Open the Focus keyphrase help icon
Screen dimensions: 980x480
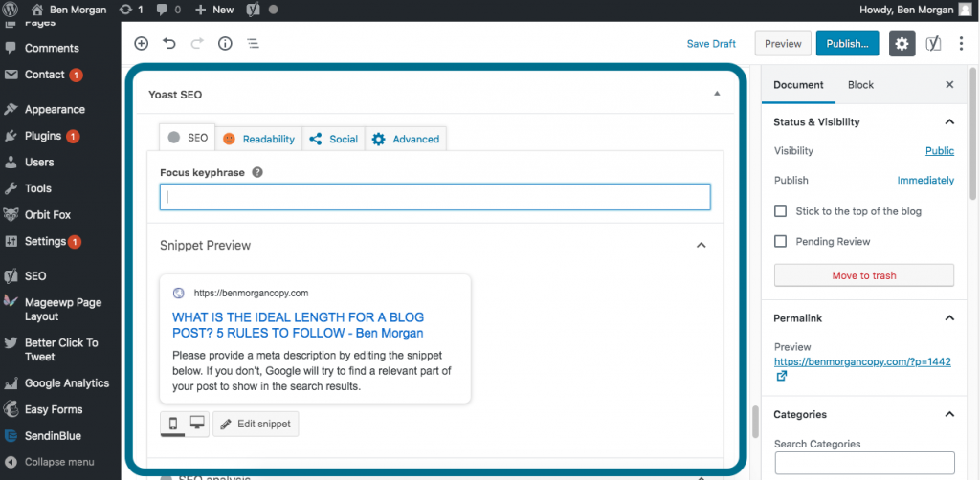(x=256, y=173)
